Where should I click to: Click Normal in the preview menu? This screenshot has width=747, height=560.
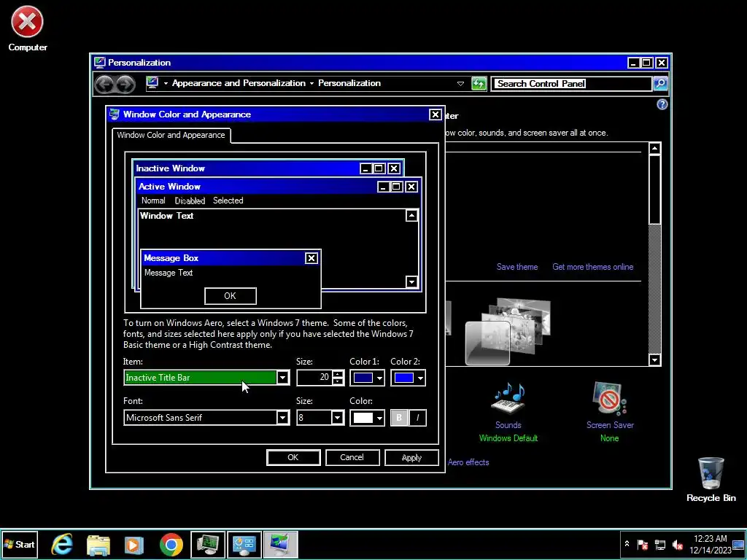tap(153, 201)
